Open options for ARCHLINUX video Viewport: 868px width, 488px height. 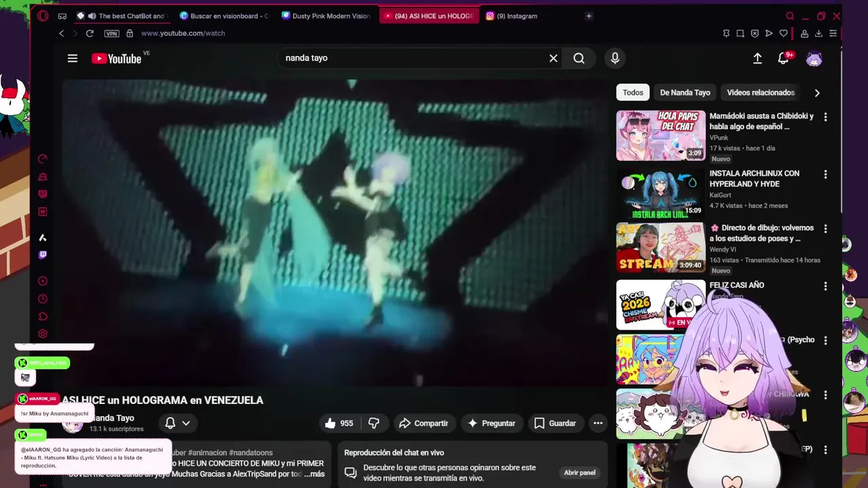825,175
